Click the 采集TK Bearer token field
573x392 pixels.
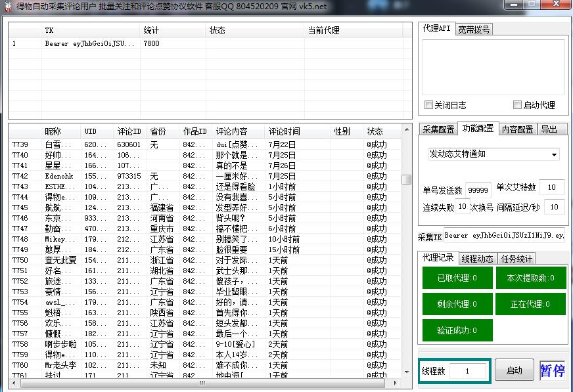(x=503, y=236)
